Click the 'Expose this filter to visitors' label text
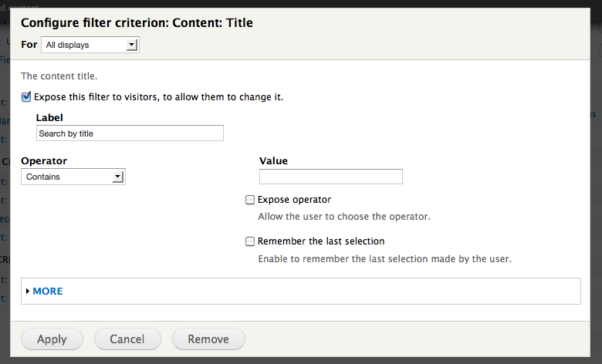Viewport: 602px width, 364px height. (x=159, y=98)
